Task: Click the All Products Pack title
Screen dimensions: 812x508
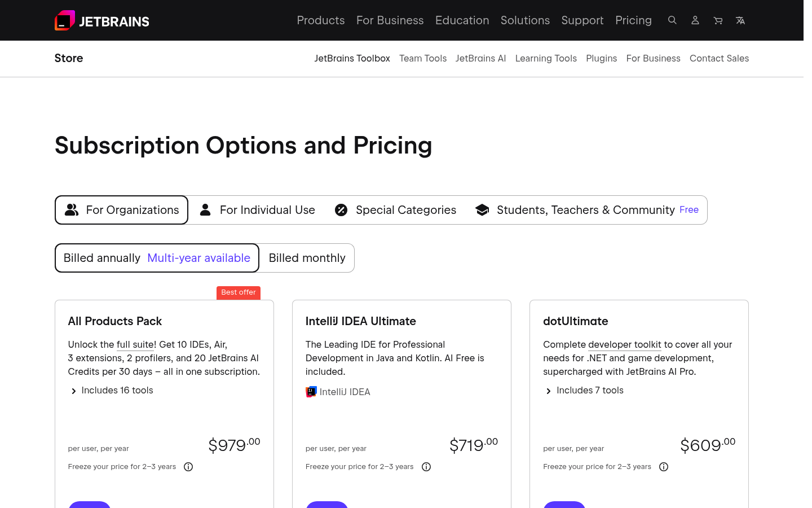Action: tap(115, 321)
